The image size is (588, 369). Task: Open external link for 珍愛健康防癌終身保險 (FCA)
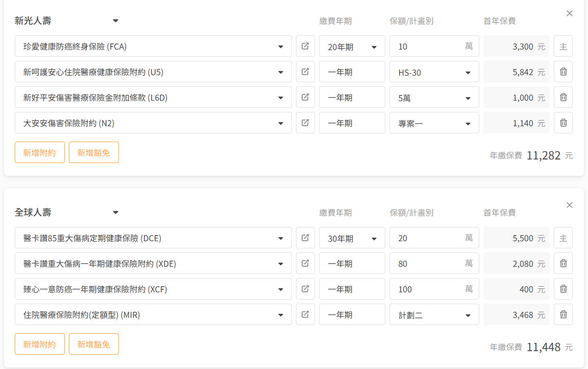305,47
